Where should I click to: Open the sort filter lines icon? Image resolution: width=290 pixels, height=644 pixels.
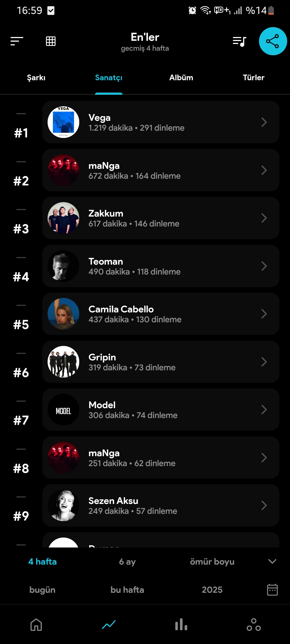pos(17,41)
